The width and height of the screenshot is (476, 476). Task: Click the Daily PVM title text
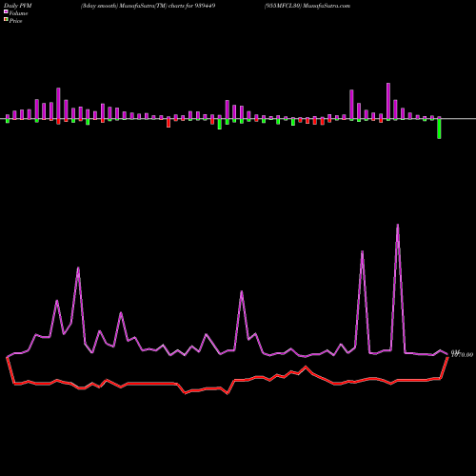18,6
